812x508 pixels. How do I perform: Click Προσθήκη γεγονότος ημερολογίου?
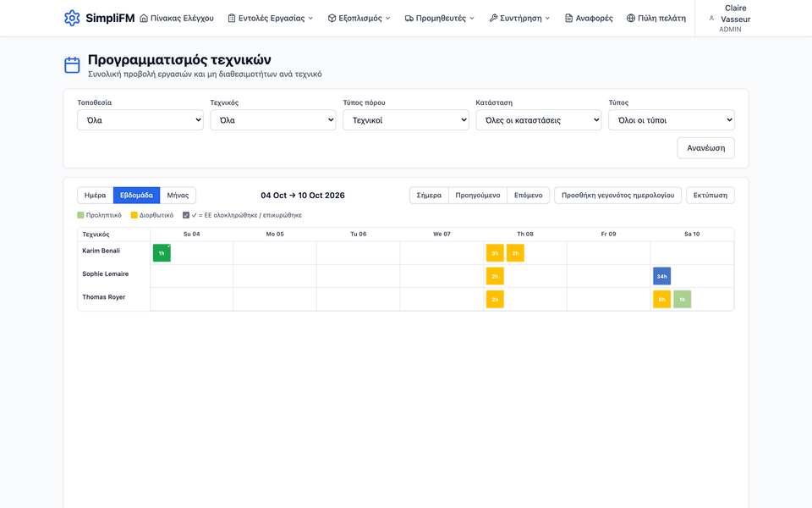[x=617, y=196]
